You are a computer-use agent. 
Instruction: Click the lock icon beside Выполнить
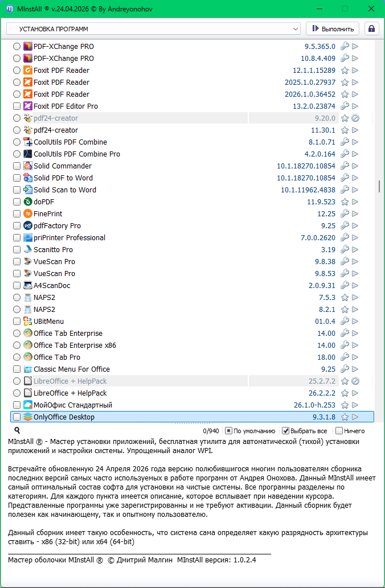pos(372,28)
